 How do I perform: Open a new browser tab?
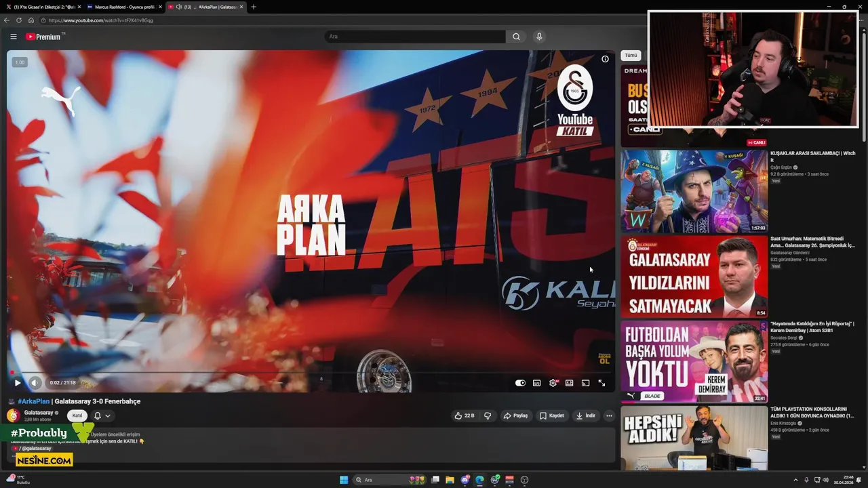[x=254, y=7]
